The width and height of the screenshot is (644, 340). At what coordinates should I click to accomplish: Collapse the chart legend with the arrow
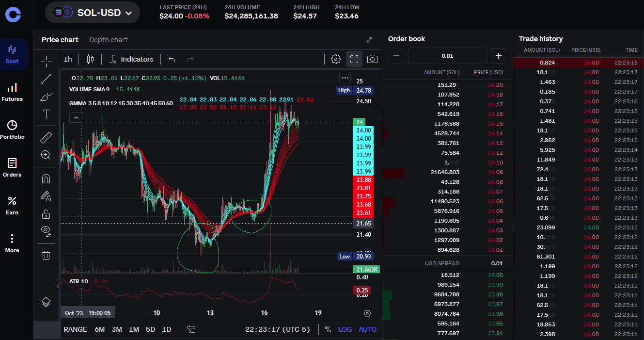point(76,117)
